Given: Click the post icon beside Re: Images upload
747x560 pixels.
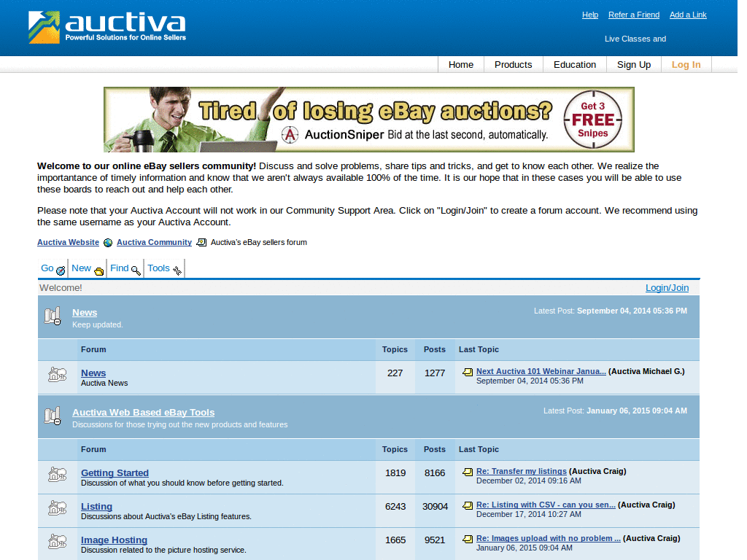Looking at the screenshot, I should 468,539.
